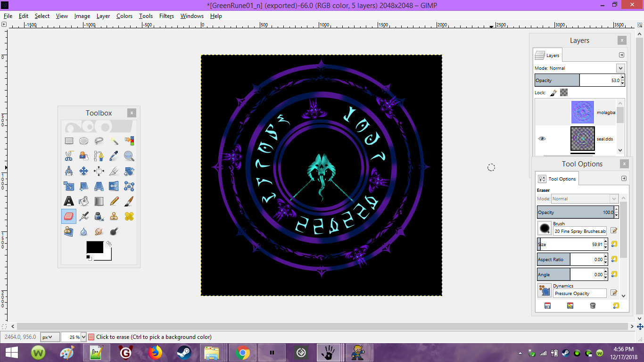Choose the Text tool
This screenshot has width=644, height=362.
tap(69, 201)
